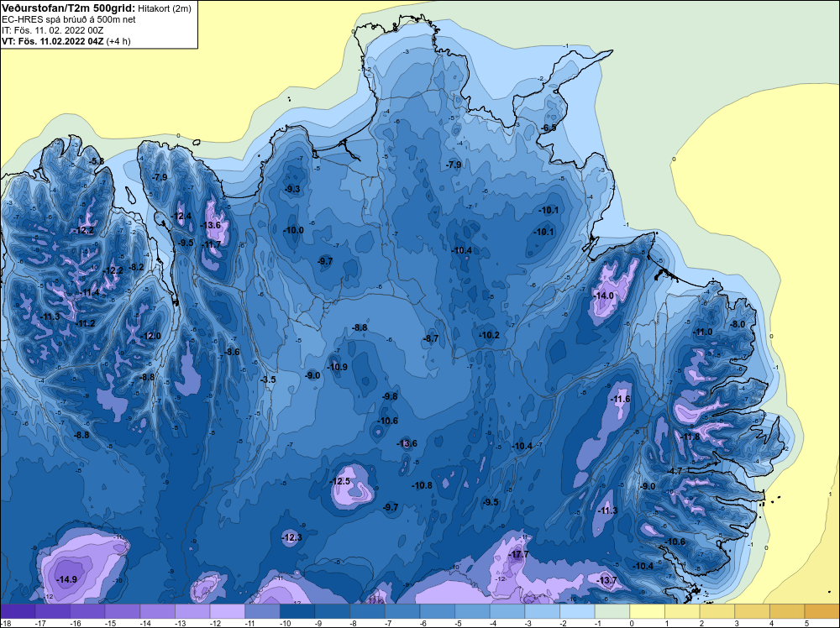840x628 pixels.
Task: Click the 'IT: Fös. 11. 02. 2022 00Z' line
Action: coord(52,30)
